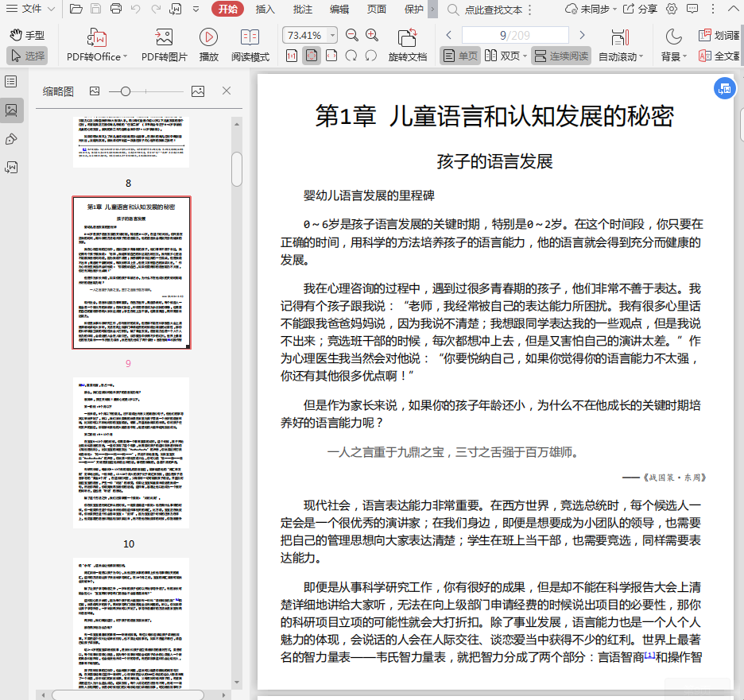
Task: Open settings gear icon
Action: 672,9
